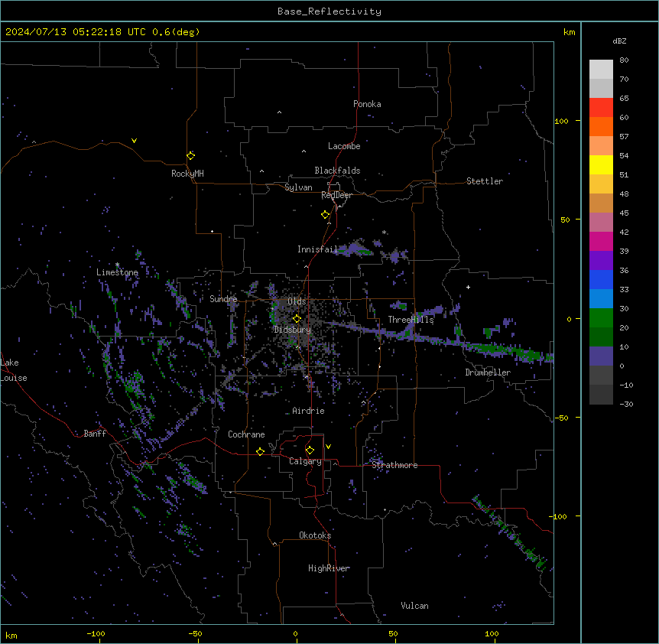
Task: Click the dBZ legend heading
Action: click(619, 41)
